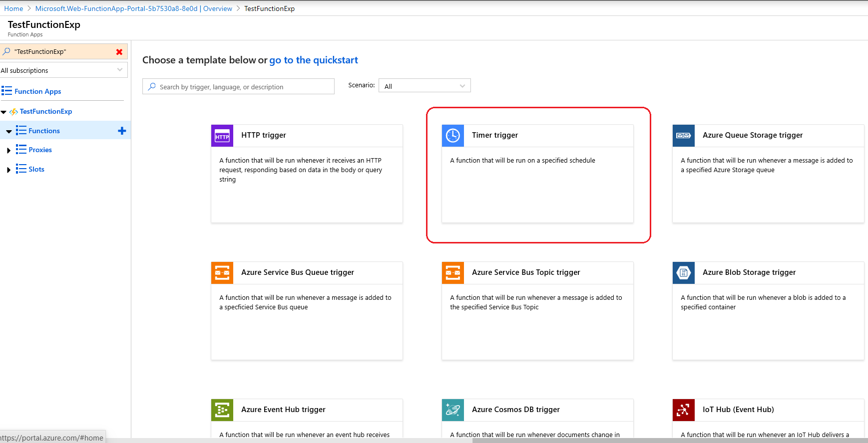Select the Slots tree item

(36, 169)
